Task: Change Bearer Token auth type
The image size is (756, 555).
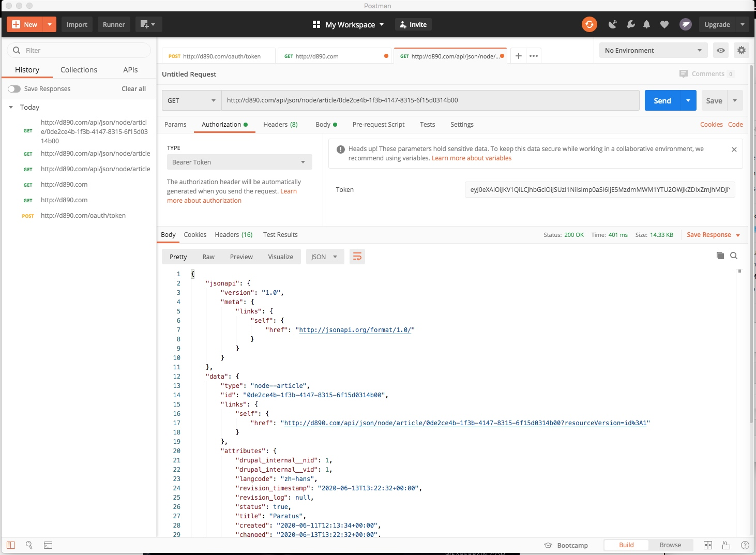Action: click(239, 162)
